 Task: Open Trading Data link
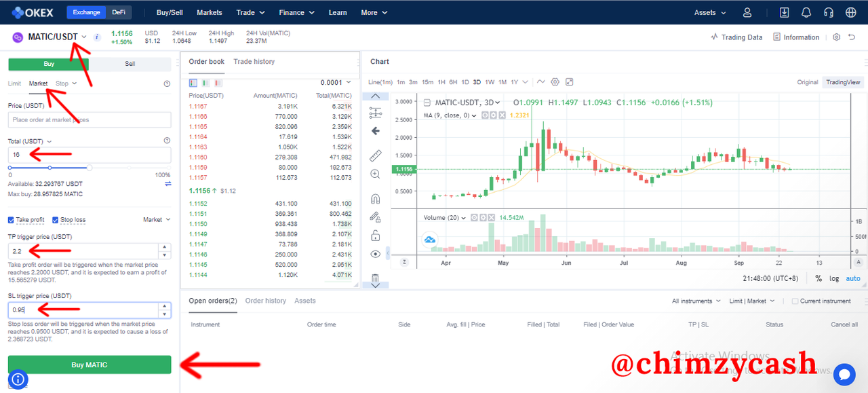[736, 37]
